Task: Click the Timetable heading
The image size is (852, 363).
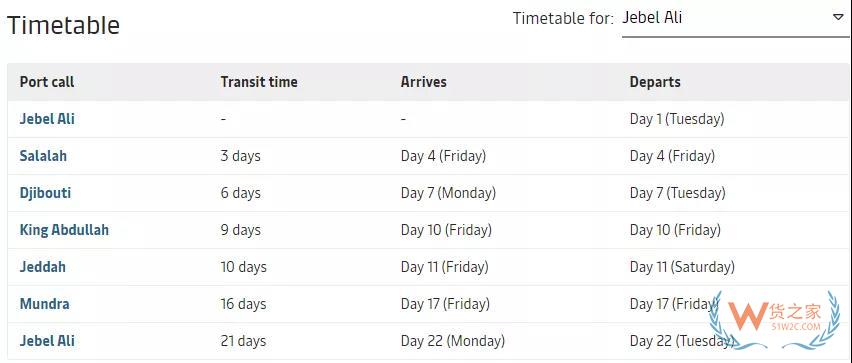Action: [x=63, y=25]
